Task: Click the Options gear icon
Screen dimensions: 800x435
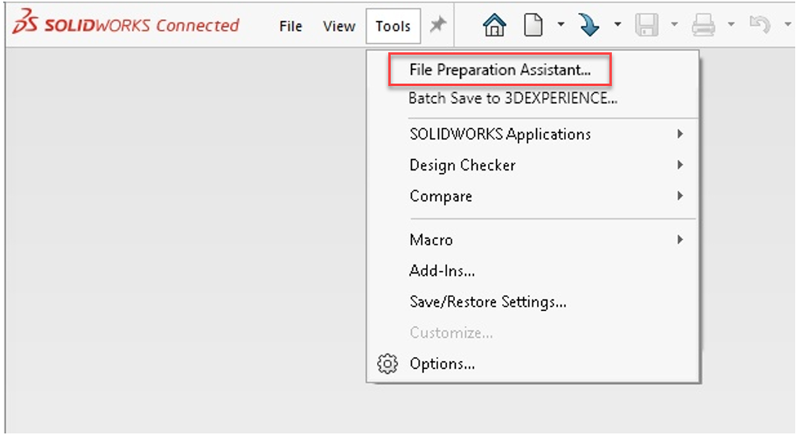Action: coord(387,364)
